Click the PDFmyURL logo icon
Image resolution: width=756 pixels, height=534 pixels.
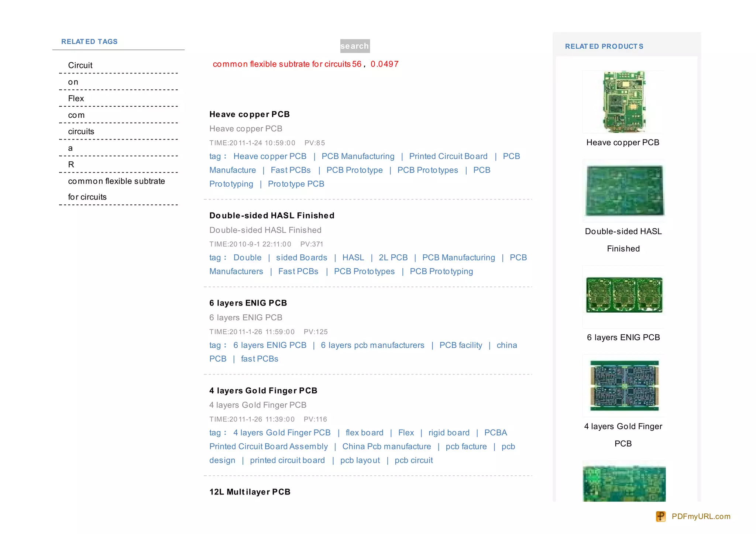pyautogui.click(x=660, y=516)
